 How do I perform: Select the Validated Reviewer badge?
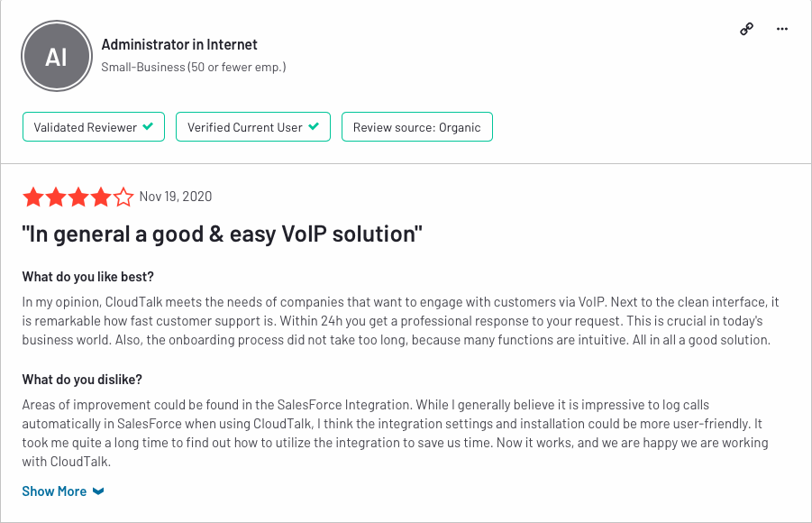(94, 126)
